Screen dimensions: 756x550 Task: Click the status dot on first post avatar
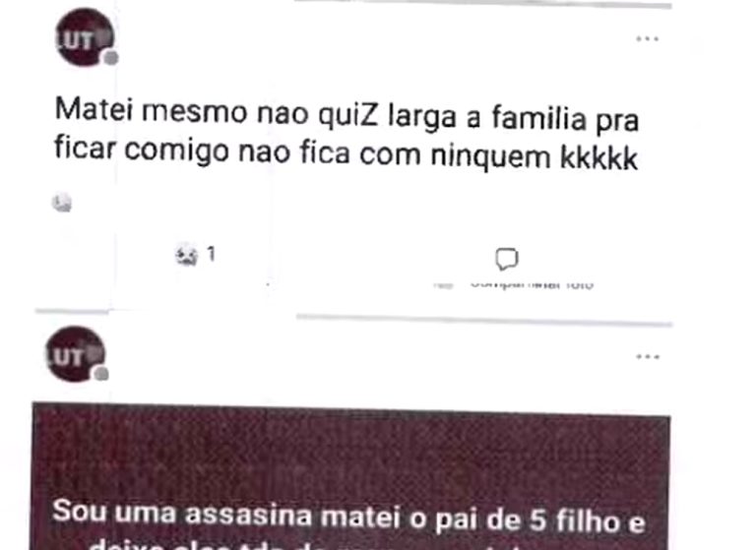[111, 58]
